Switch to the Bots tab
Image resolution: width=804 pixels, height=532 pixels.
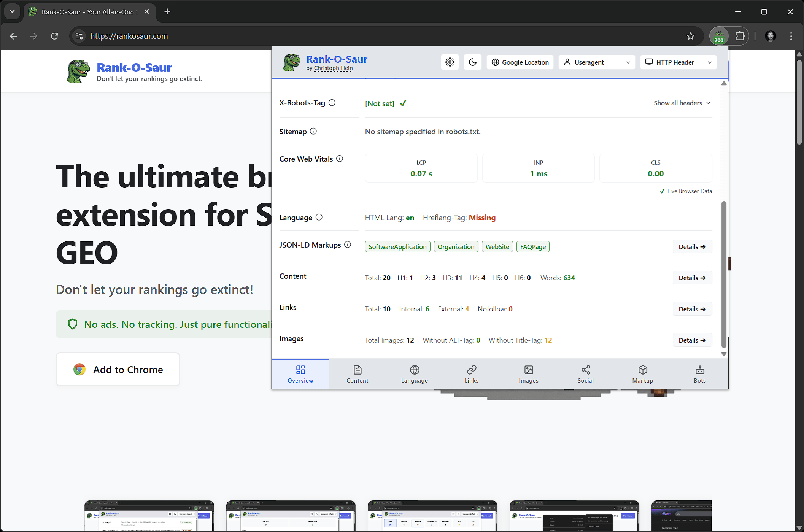(699, 374)
